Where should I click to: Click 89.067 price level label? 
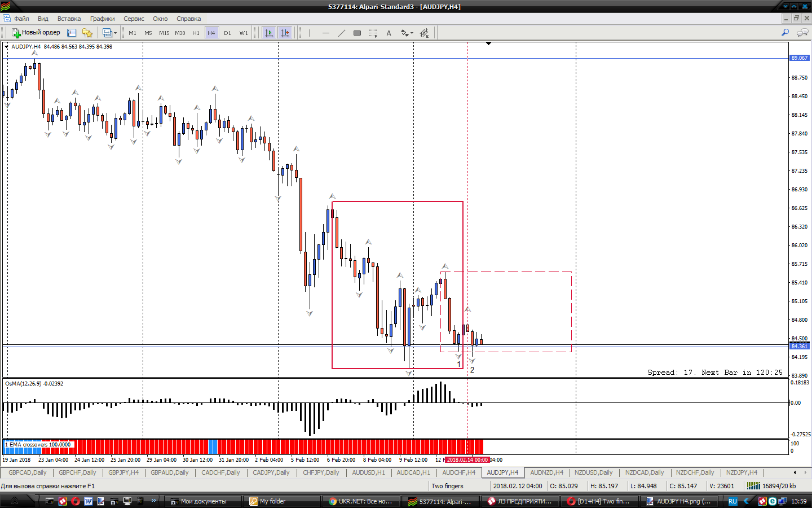(x=799, y=58)
